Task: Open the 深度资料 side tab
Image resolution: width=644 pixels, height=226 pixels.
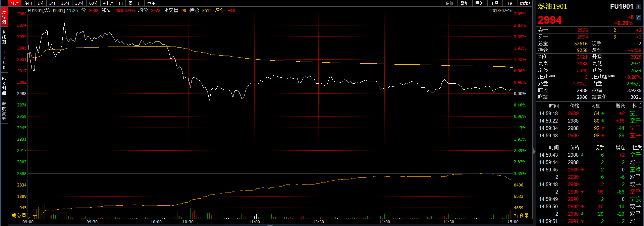Action: click(x=4, y=111)
